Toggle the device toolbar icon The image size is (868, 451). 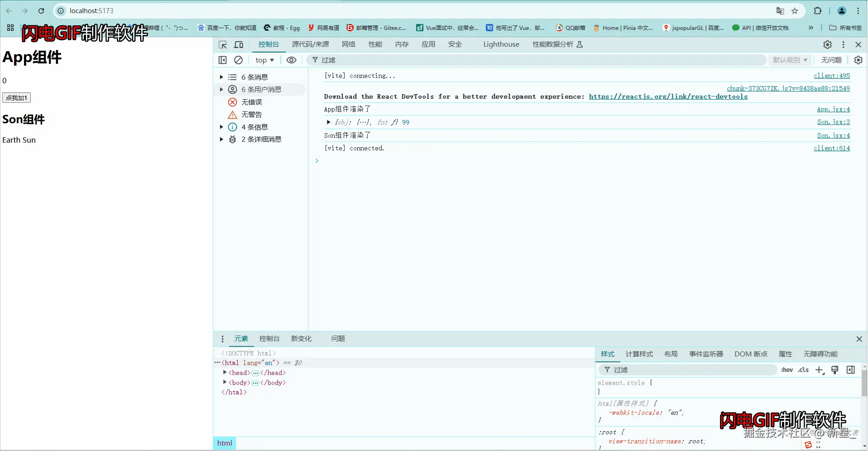tap(239, 44)
